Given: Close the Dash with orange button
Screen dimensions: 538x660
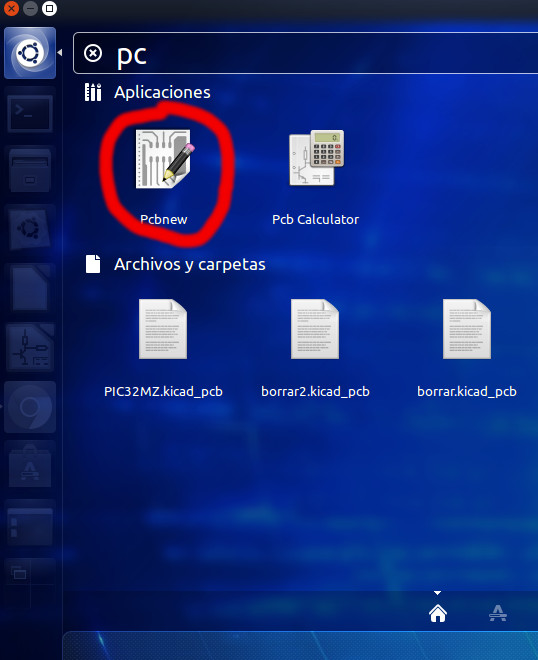Looking at the screenshot, I should (x=11, y=8).
